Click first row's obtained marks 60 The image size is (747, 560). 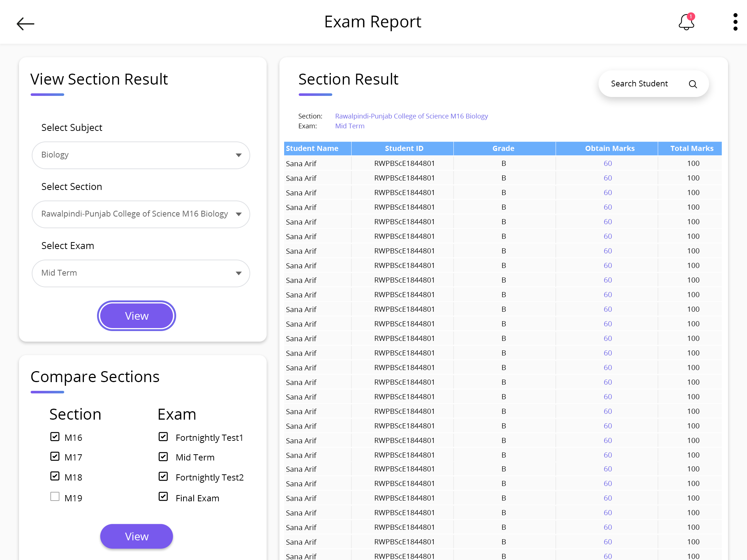click(x=608, y=164)
